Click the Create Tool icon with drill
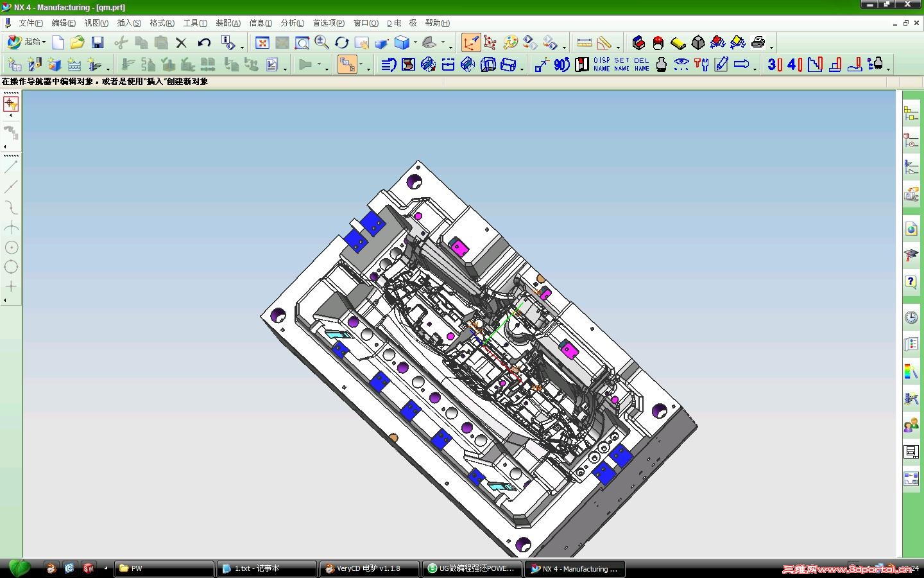The height and width of the screenshot is (578, 924). (35, 64)
